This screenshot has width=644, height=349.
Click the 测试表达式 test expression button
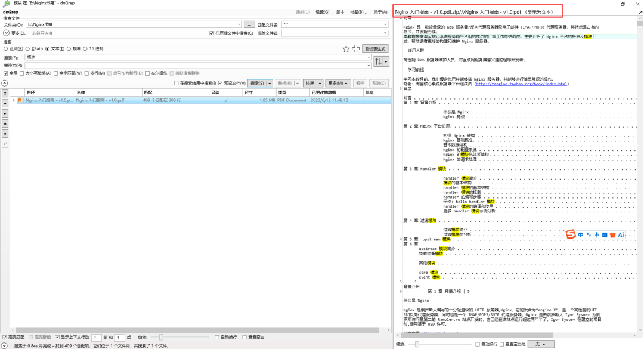pyautogui.click(x=375, y=49)
